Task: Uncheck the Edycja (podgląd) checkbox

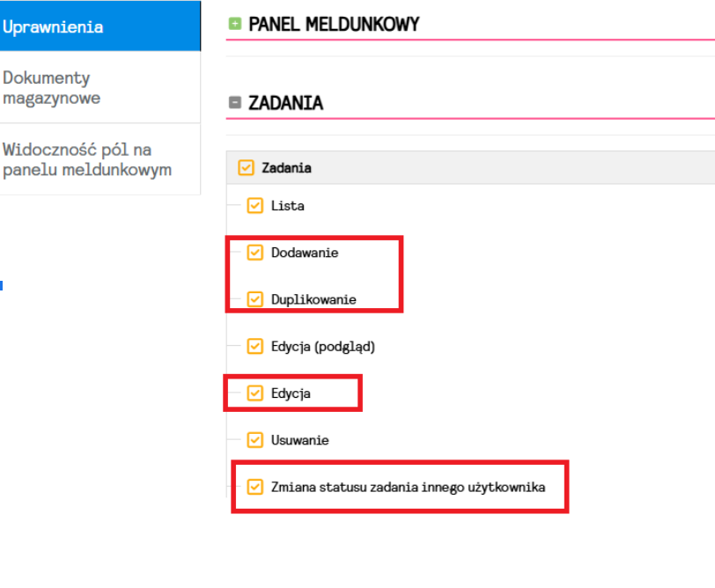Action: 255,346
